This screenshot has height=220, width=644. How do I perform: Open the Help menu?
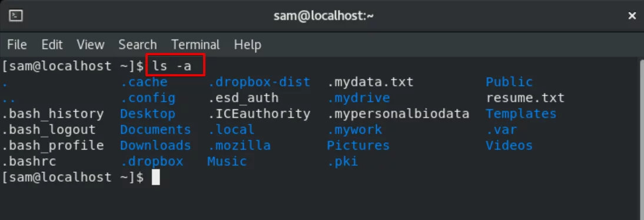247,44
